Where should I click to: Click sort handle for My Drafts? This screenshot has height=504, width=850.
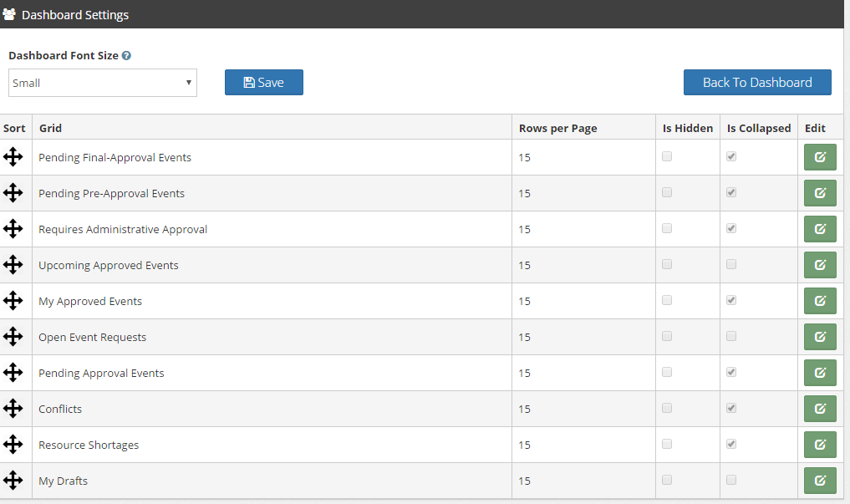tap(13, 480)
